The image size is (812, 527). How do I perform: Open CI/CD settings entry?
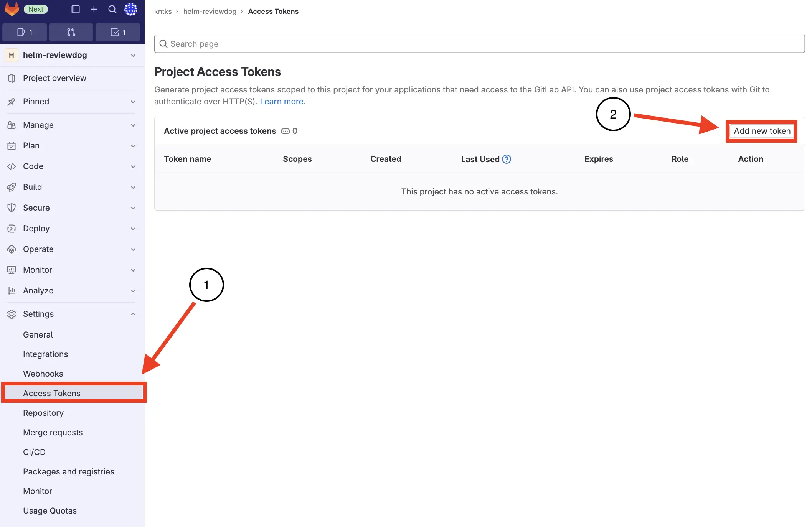click(x=34, y=452)
